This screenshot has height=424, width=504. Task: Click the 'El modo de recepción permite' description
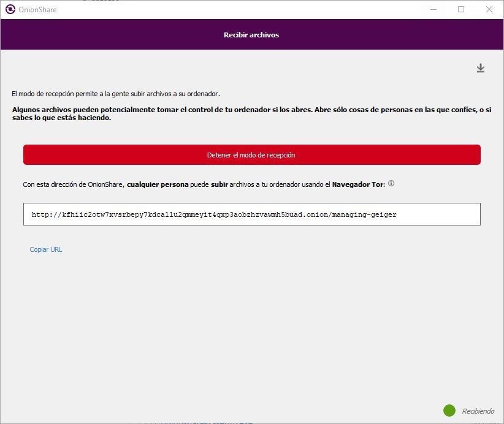click(x=116, y=94)
